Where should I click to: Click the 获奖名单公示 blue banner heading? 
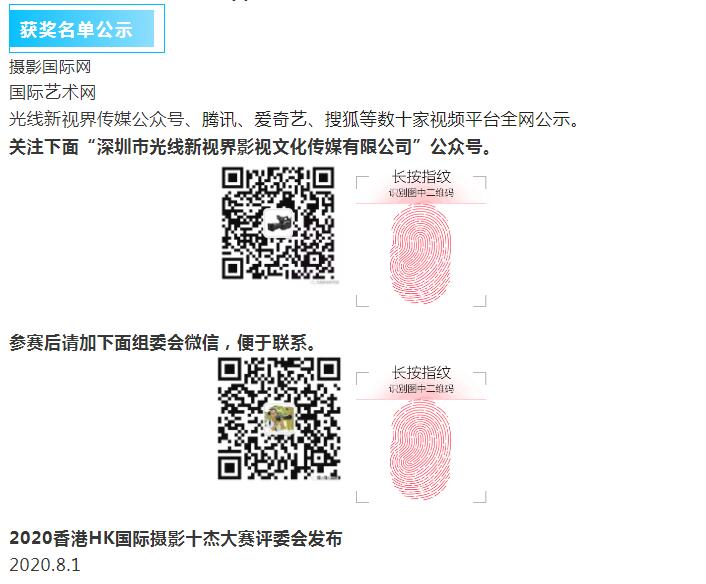[86, 29]
